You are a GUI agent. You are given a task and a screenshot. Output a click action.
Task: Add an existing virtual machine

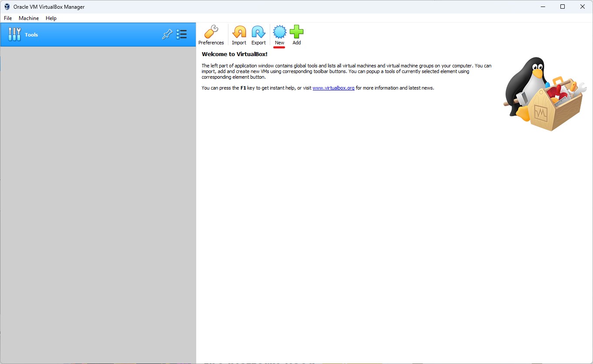[x=297, y=35]
